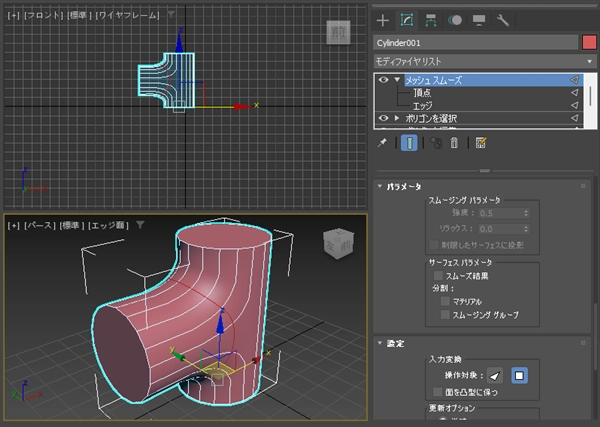Click the command panel vertical scrollbar
Screen dimensions: 600x427
pos(595,337)
